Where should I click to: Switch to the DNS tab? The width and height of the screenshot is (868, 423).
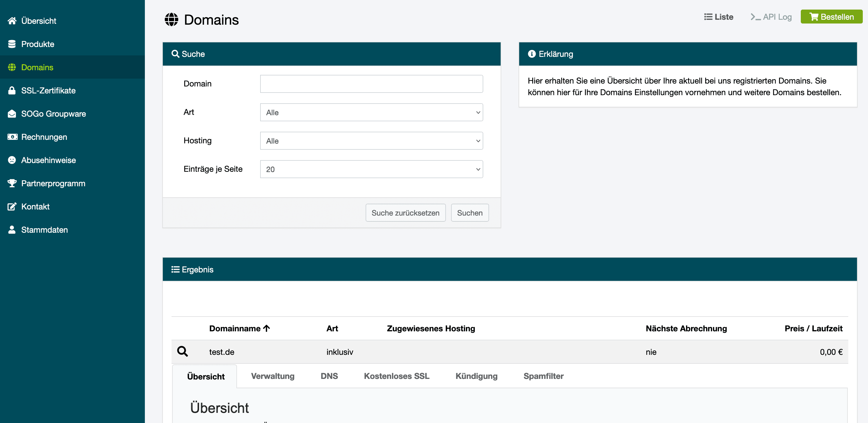pos(329,376)
